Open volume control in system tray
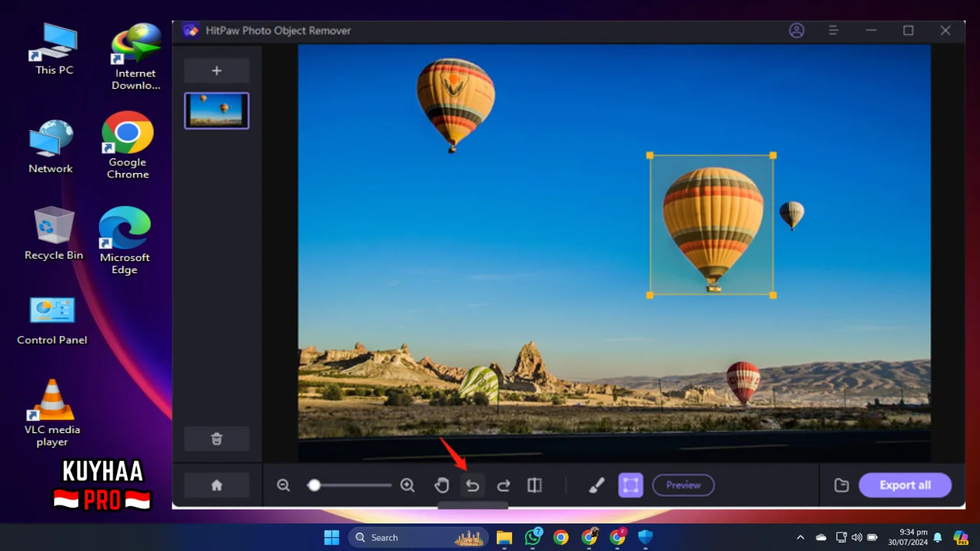The width and height of the screenshot is (980, 551). tap(857, 537)
